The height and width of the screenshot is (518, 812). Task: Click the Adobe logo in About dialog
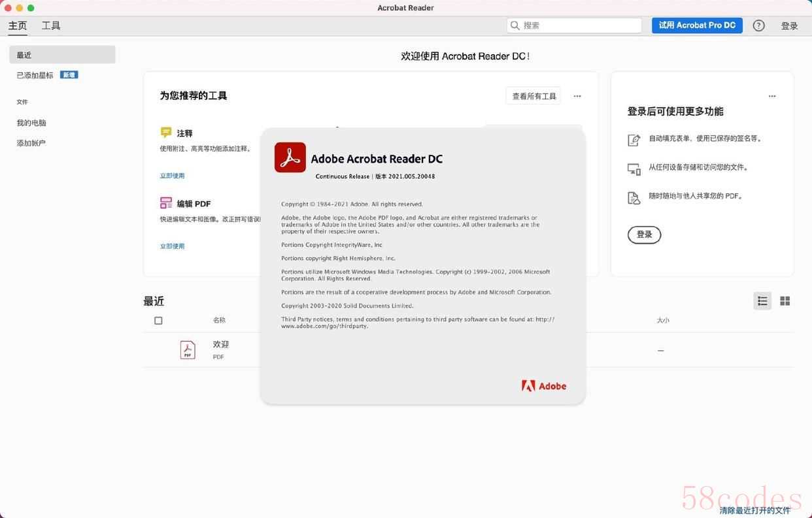click(544, 386)
